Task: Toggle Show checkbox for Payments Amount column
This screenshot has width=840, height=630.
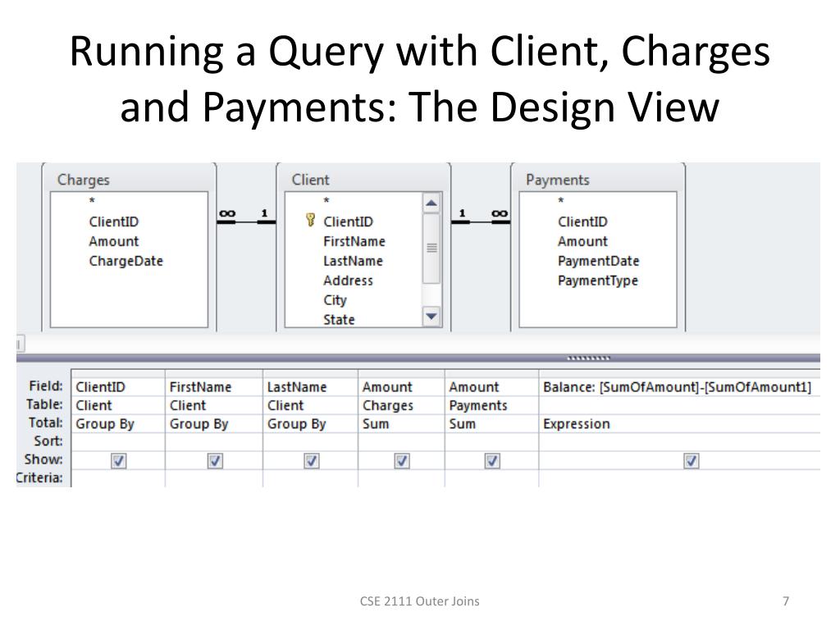Action: tap(492, 461)
